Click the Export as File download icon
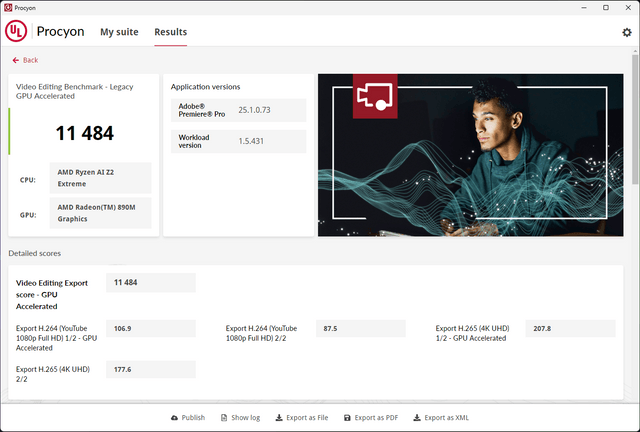Viewport: 640px width, 432px height. point(279,418)
